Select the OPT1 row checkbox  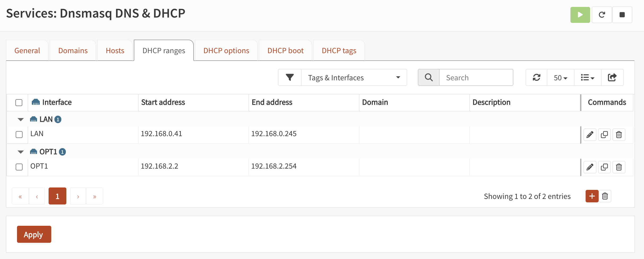coord(19,167)
